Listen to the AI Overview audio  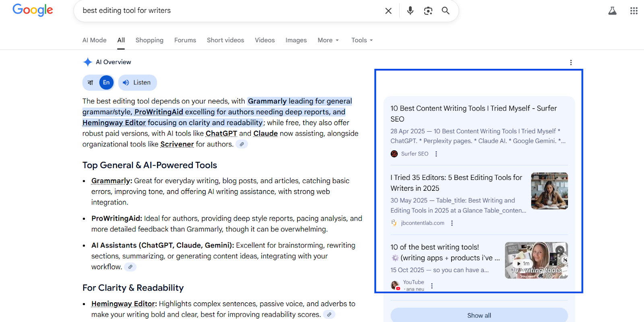(x=137, y=83)
